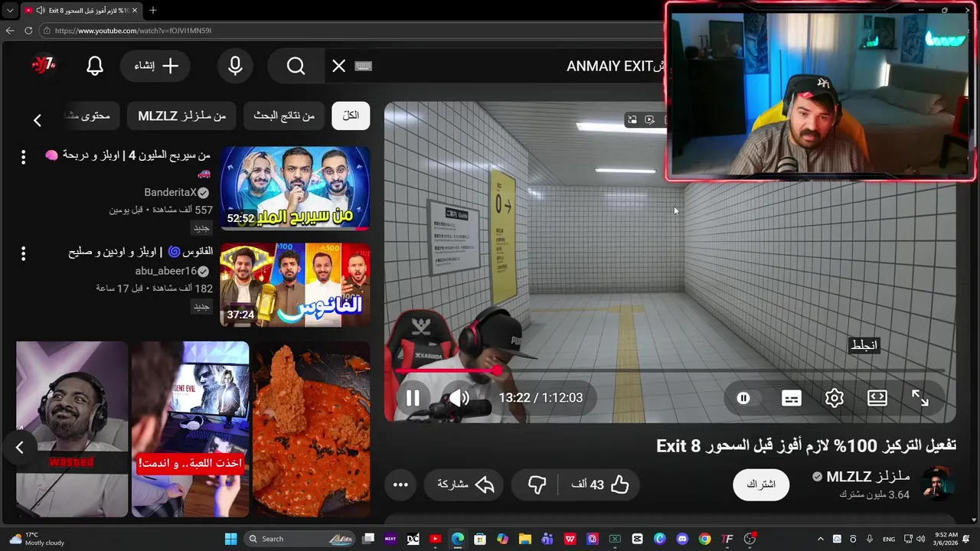Select the الكل filter chip

351,116
